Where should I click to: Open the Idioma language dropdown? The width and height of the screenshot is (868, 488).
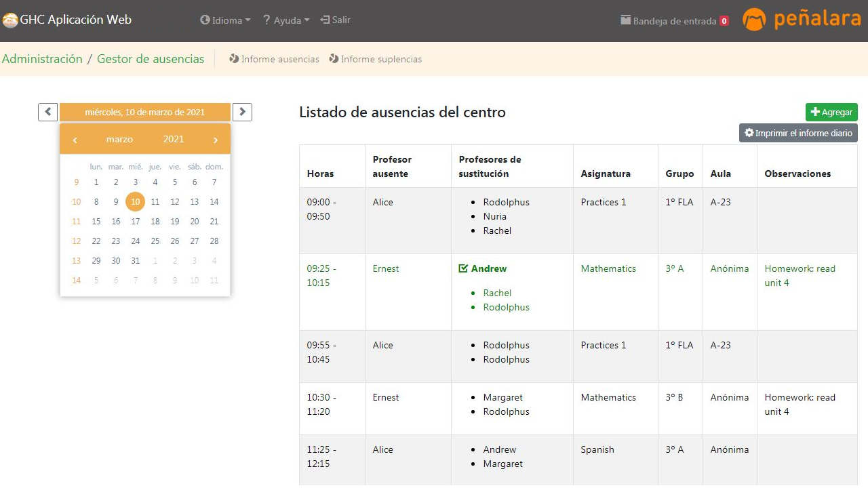pyautogui.click(x=225, y=20)
